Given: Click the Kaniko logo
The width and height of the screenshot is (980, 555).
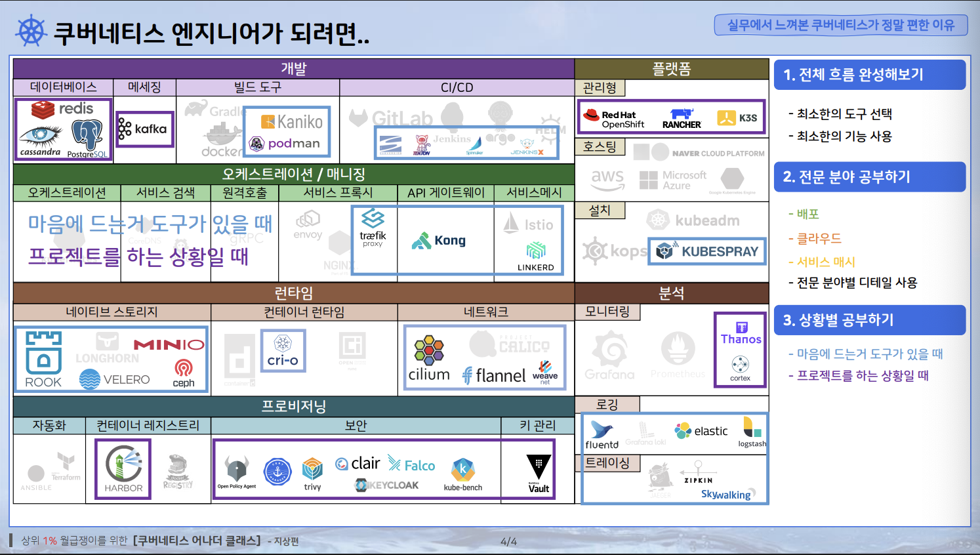Looking at the screenshot, I should (x=292, y=121).
